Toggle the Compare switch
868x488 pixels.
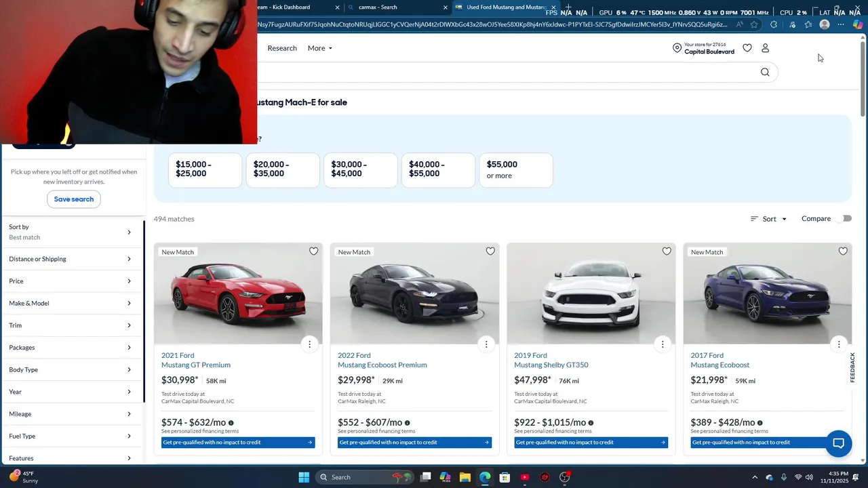pos(845,219)
